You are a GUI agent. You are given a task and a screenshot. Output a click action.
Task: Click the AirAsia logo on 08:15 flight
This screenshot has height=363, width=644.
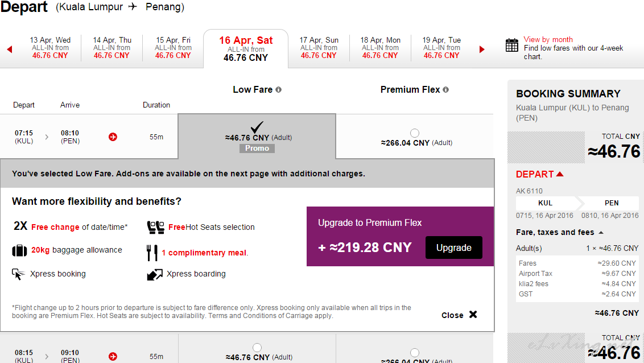click(113, 356)
